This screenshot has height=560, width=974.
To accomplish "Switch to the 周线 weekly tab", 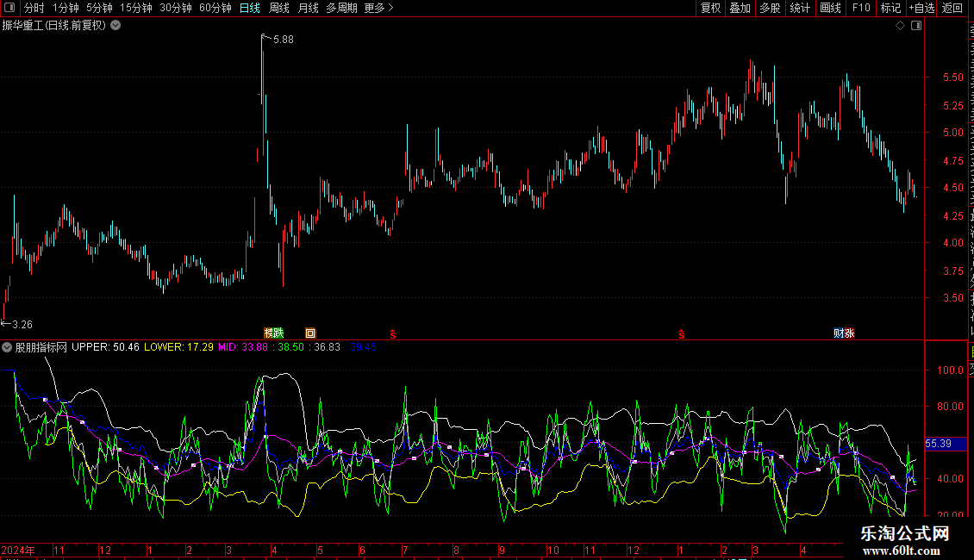I will [x=279, y=8].
